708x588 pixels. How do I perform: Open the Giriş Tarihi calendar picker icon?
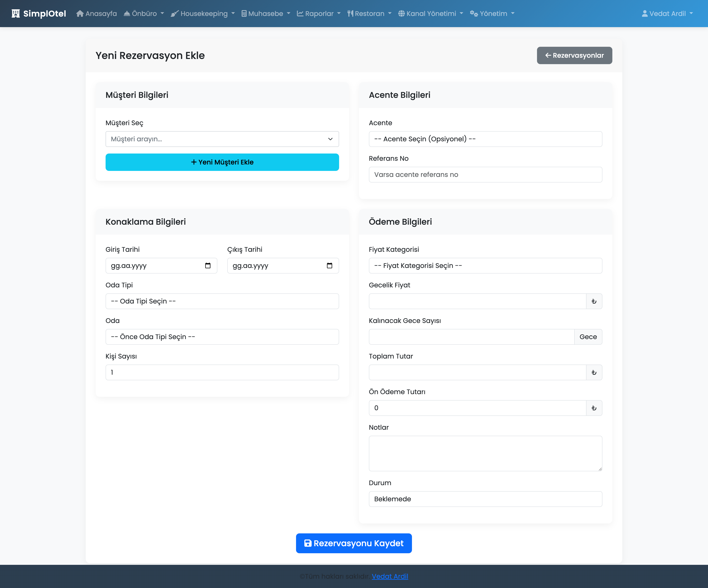208,265
